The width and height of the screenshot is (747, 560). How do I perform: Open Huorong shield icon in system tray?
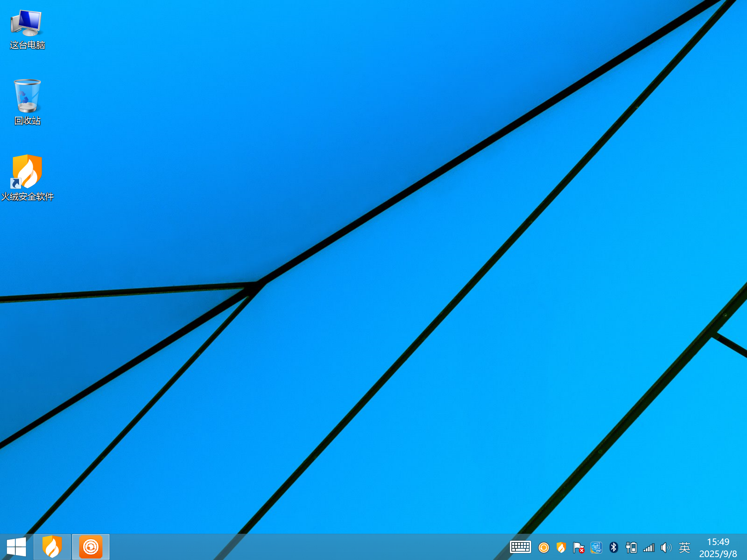pos(561,548)
